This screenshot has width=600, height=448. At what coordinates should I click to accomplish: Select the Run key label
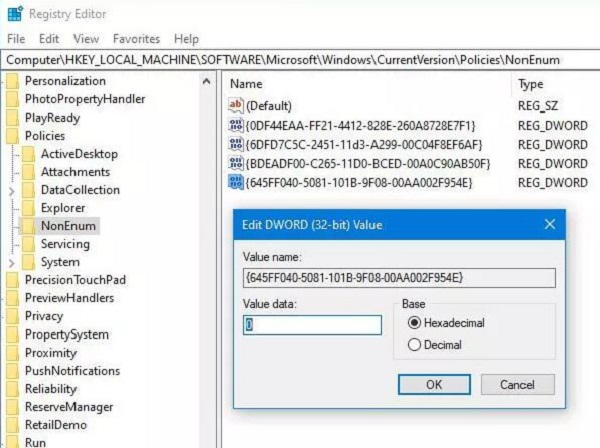(x=35, y=442)
